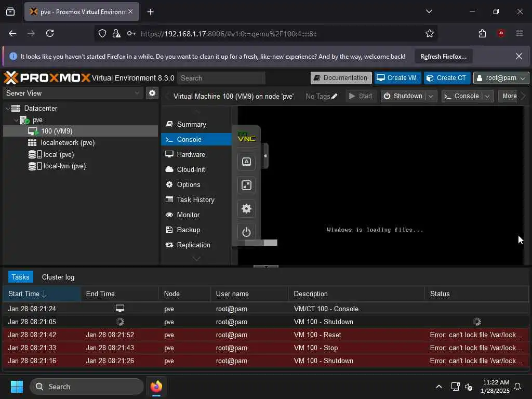Image resolution: width=532 pixels, height=399 pixels.
Task: Open VM Task History
Action: (x=197, y=199)
